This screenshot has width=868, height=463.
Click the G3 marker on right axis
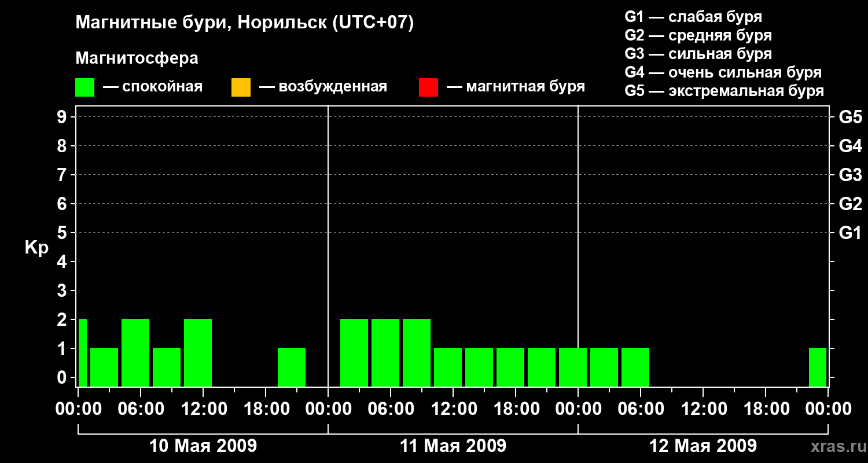850,175
